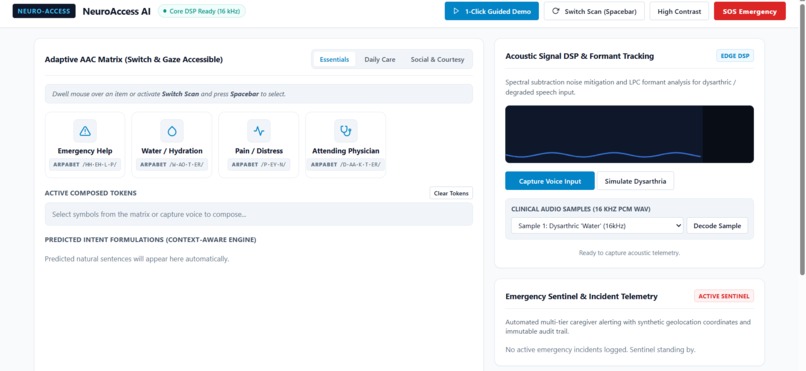
Task: Click Predicted Intent Formulations heading
Action: (150, 239)
